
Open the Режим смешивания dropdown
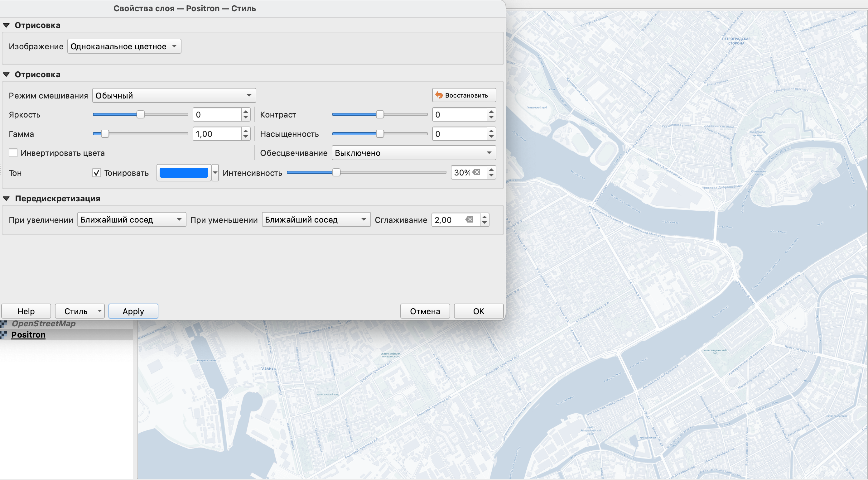[174, 96]
